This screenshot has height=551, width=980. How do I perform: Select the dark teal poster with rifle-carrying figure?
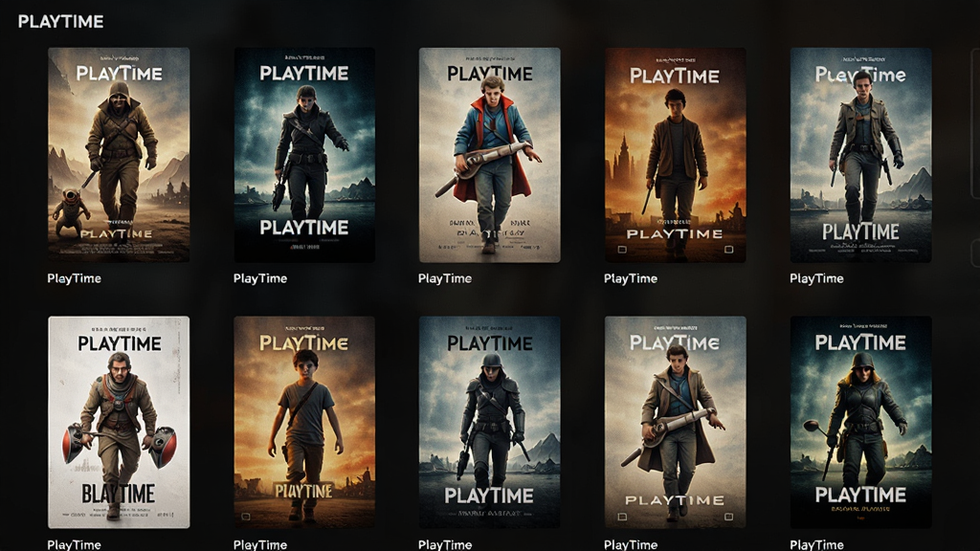pyautogui.click(x=304, y=155)
